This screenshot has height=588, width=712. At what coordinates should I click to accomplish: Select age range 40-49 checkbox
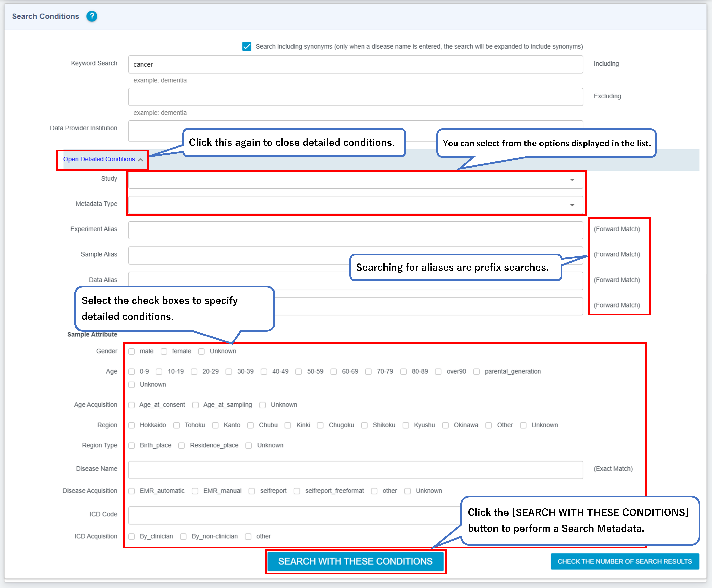[264, 372]
